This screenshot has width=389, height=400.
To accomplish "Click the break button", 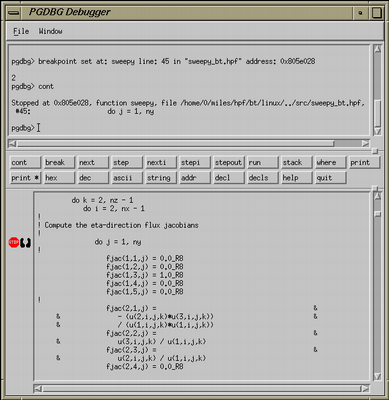I will click(59, 163).
